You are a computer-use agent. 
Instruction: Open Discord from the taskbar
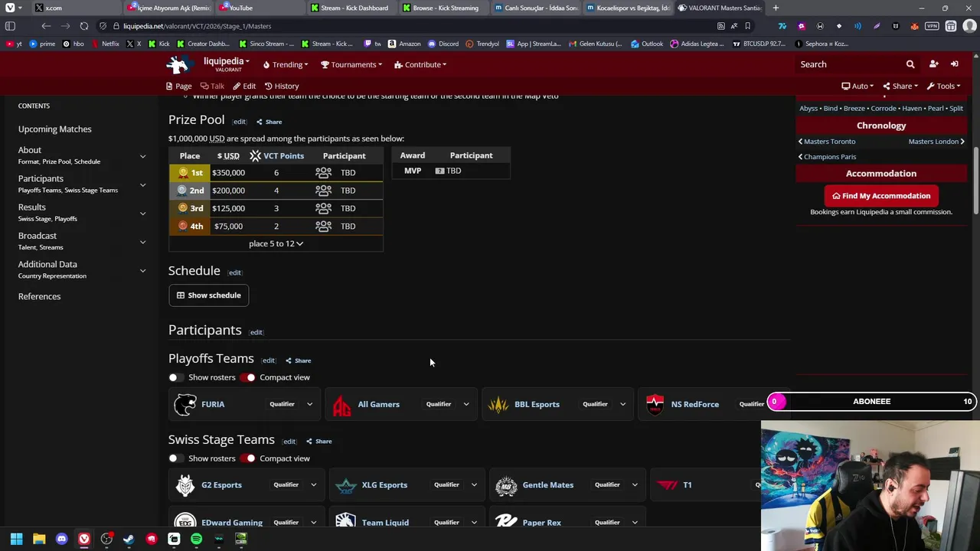click(x=61, y=540)
